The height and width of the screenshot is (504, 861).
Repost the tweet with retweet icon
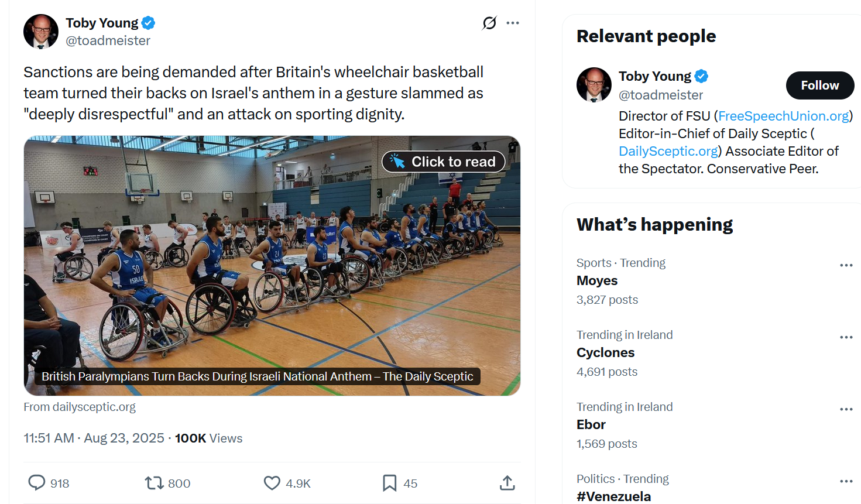click(155, 483)
